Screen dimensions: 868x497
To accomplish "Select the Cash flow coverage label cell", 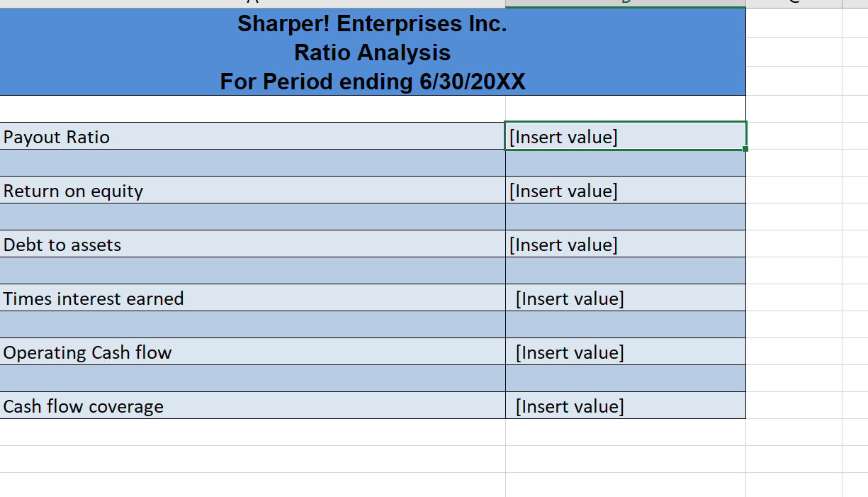I will pyautogui.click(x=248, y=406).
